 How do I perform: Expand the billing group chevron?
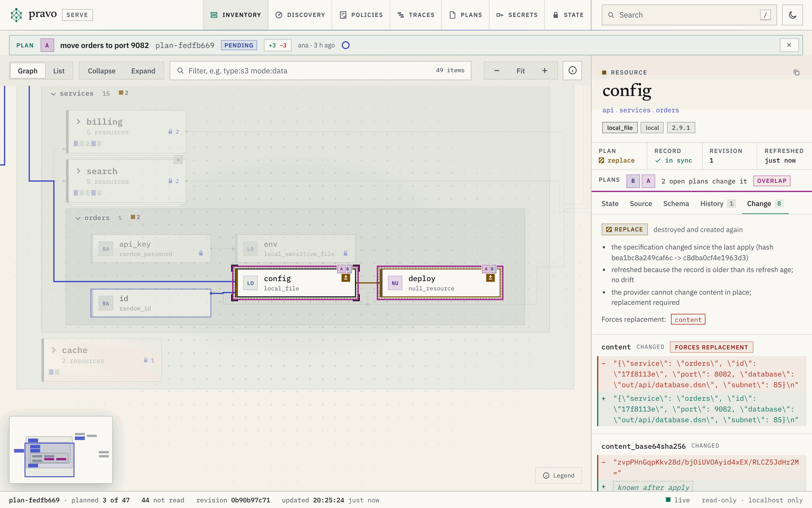pos(78,122)
